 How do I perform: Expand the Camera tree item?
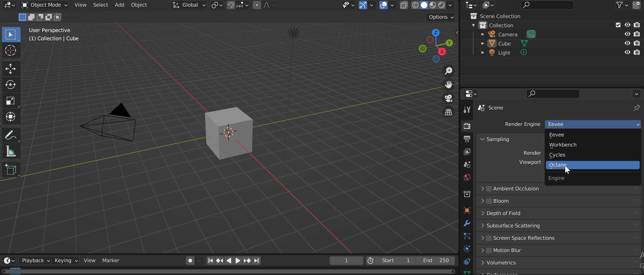(x=483, y=34)
